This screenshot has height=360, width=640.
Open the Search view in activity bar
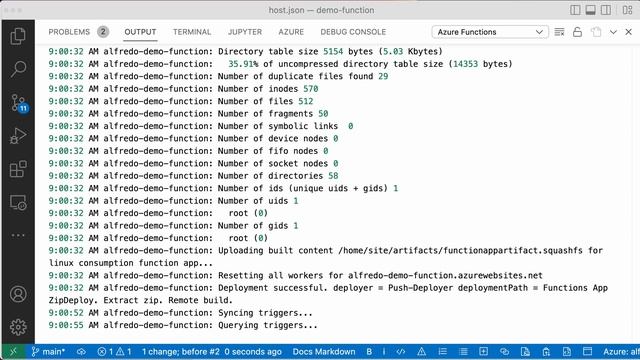click(18, 69)
